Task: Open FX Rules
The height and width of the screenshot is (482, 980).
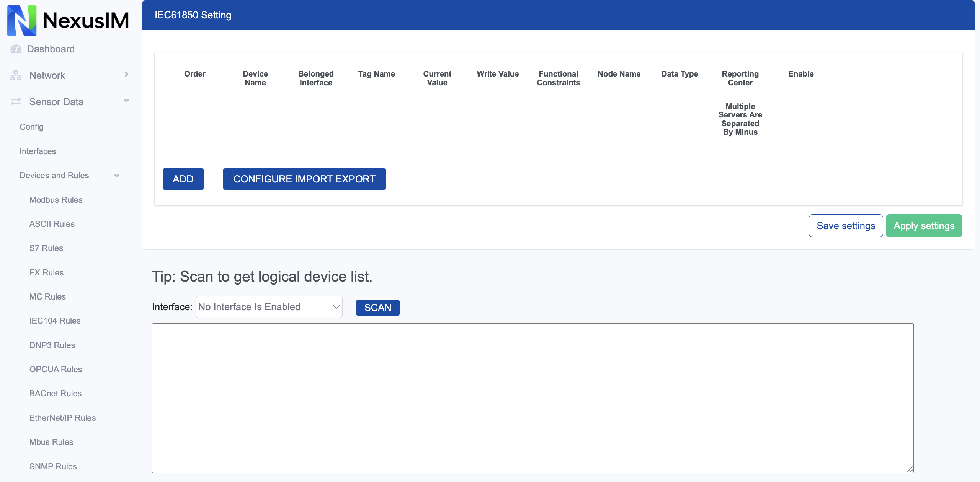Action: click(46, 272)
